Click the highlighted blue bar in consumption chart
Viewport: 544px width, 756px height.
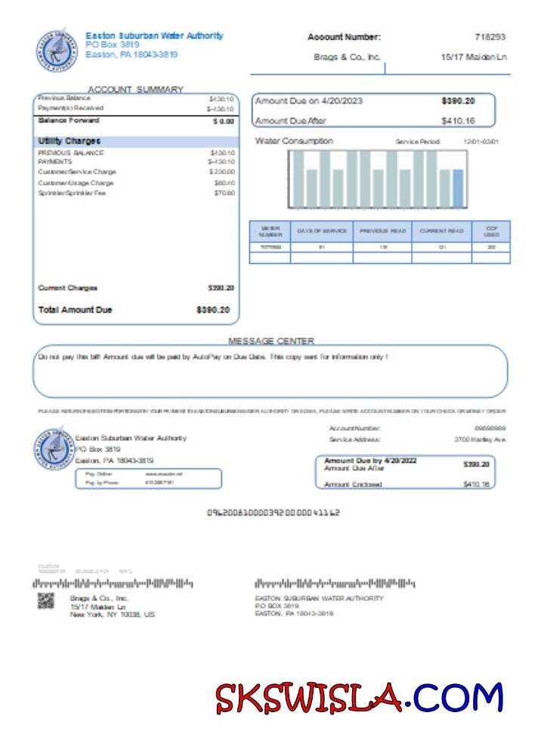tap(457, 187)
